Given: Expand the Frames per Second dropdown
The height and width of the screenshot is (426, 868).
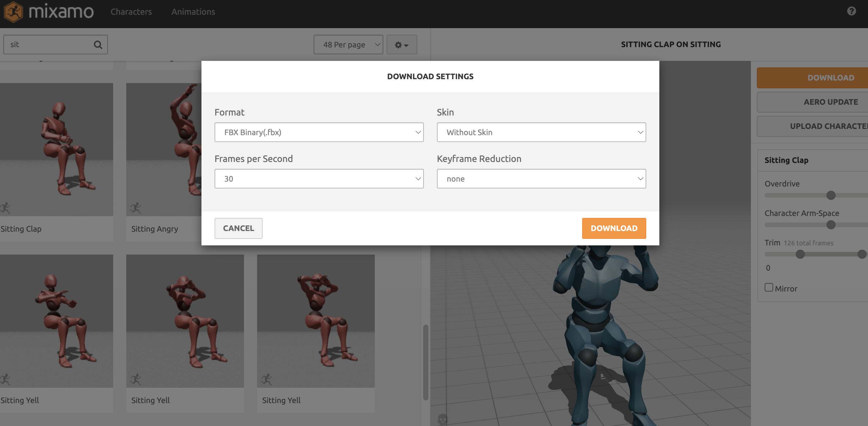Looking at the screenshot, I should click(x=319, y=179).
